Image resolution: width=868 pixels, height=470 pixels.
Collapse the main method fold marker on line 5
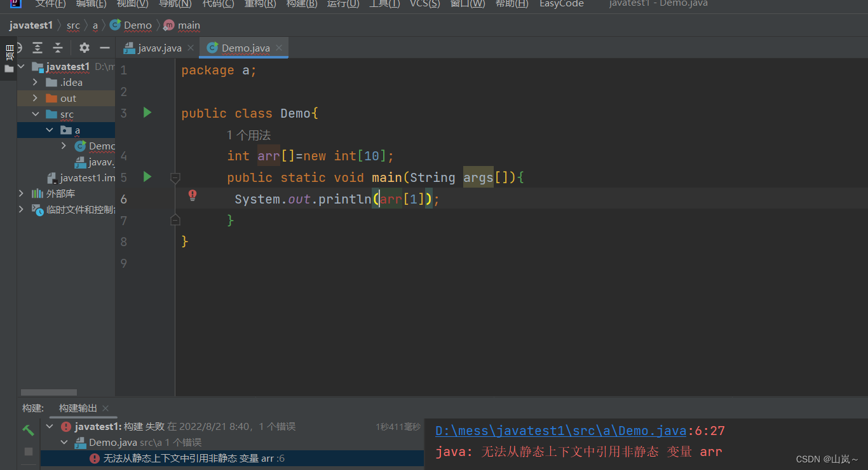point(175,177)
